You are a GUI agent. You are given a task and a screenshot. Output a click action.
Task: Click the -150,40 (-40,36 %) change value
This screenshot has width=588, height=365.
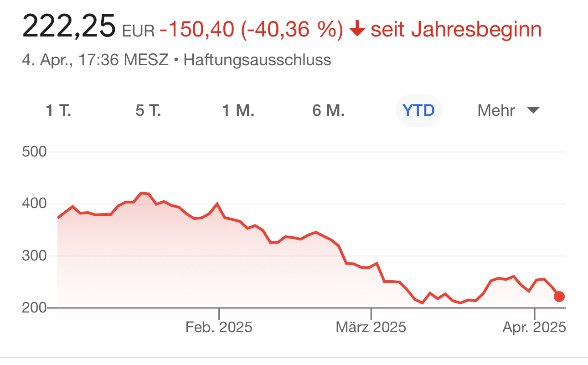251,30
